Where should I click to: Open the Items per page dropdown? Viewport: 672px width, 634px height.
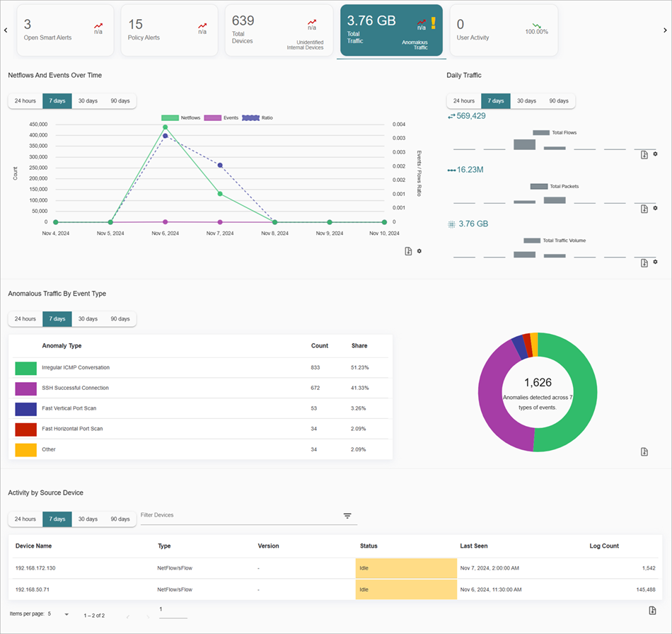click(x=66, y=614)
